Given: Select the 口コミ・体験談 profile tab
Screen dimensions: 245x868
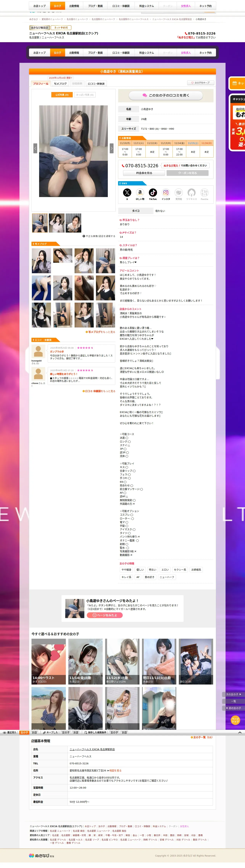Looking at the screenshot, I should click(96, 84).
